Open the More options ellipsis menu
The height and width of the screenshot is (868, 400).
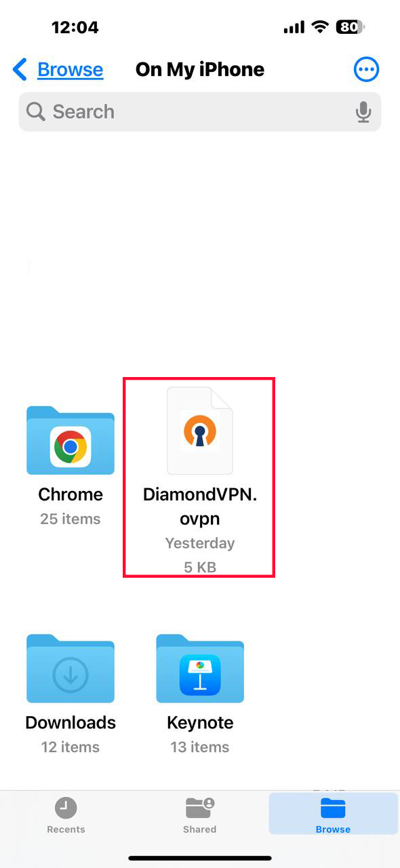[x=367, y=69]
